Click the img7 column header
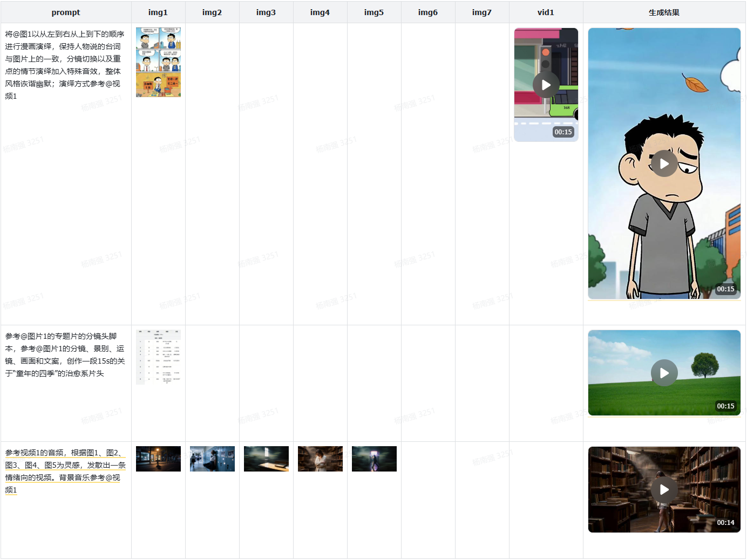 [482, 12]
